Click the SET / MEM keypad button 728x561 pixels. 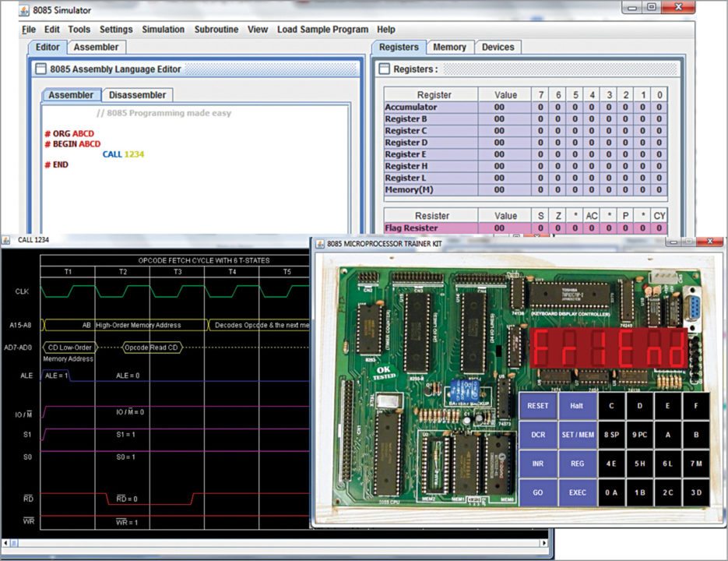(577, 434)
